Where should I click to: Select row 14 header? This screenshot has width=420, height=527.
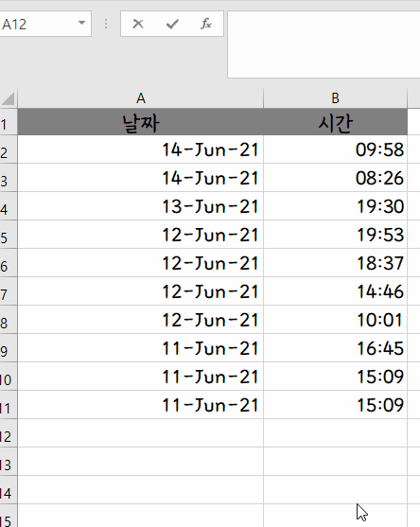pos(9,489)
